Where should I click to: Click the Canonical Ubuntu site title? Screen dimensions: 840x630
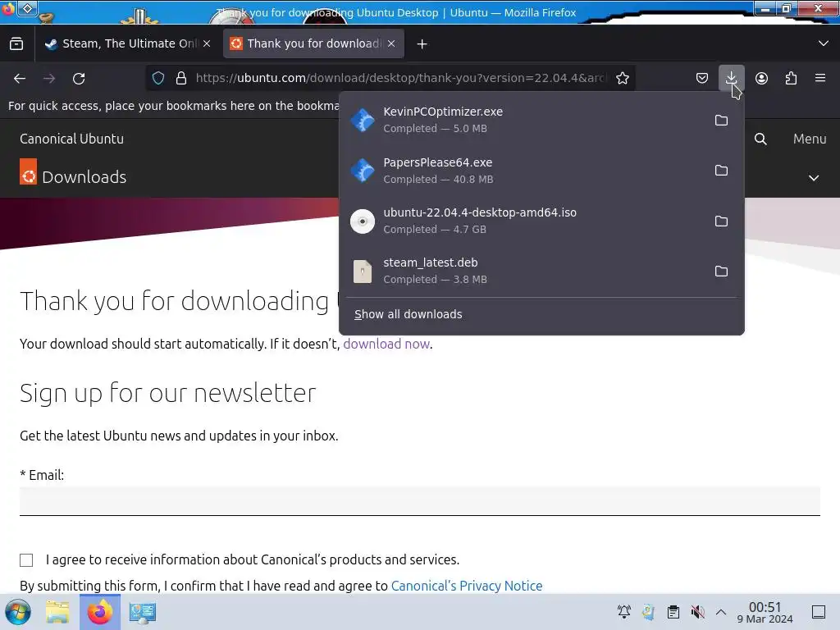tap(72, 139)
